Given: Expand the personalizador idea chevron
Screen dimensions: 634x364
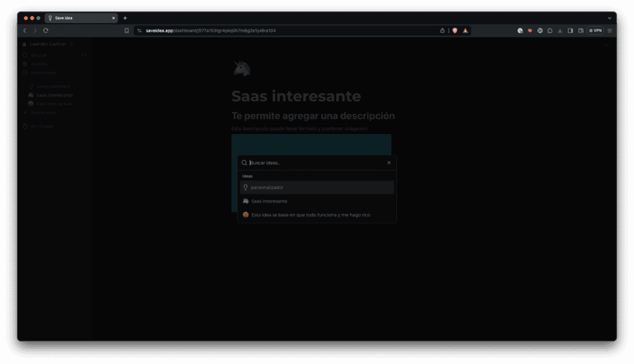Looking at the screenshot, I should pos(24,86).
